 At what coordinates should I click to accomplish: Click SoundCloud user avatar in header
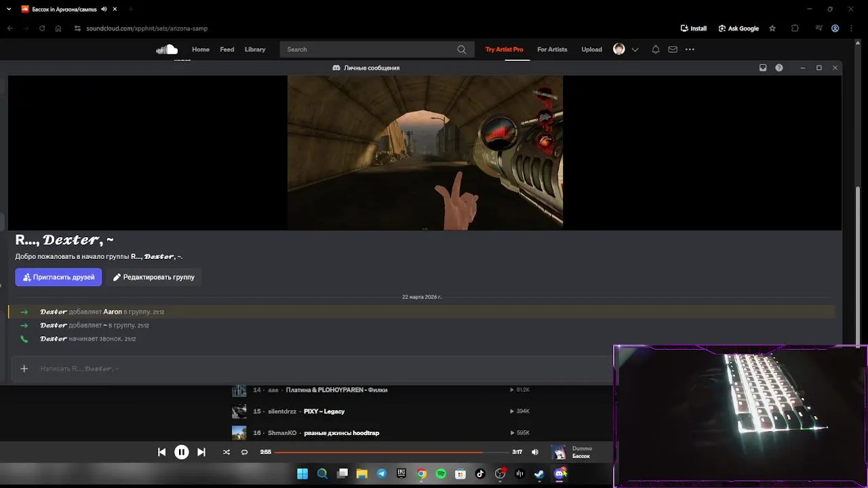[619, 49]
